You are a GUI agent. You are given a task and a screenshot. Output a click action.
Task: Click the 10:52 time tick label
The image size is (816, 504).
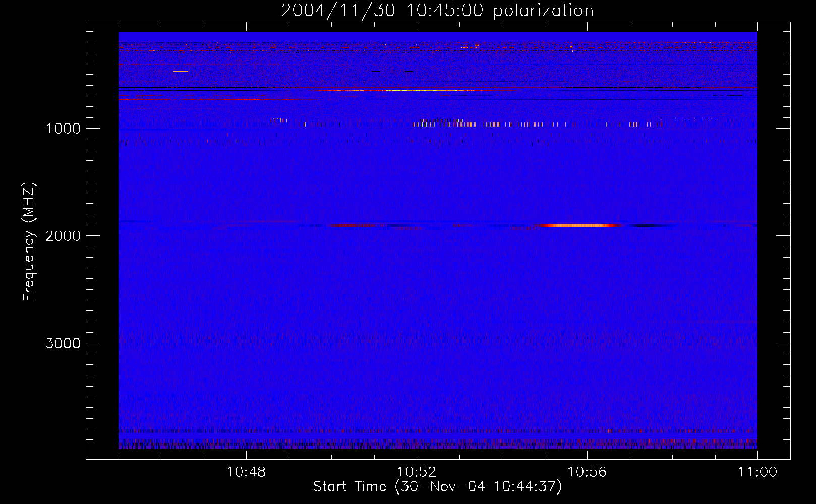tap(417, 472)
